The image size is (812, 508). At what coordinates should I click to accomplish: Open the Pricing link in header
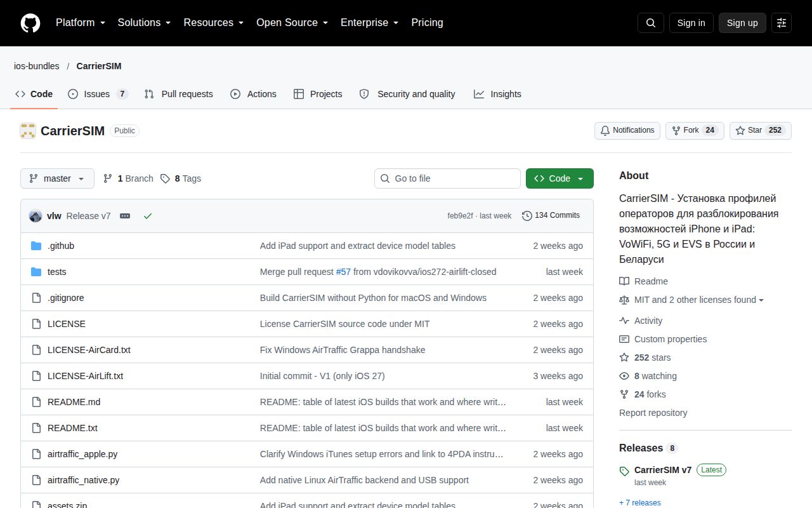coord(427,23)
